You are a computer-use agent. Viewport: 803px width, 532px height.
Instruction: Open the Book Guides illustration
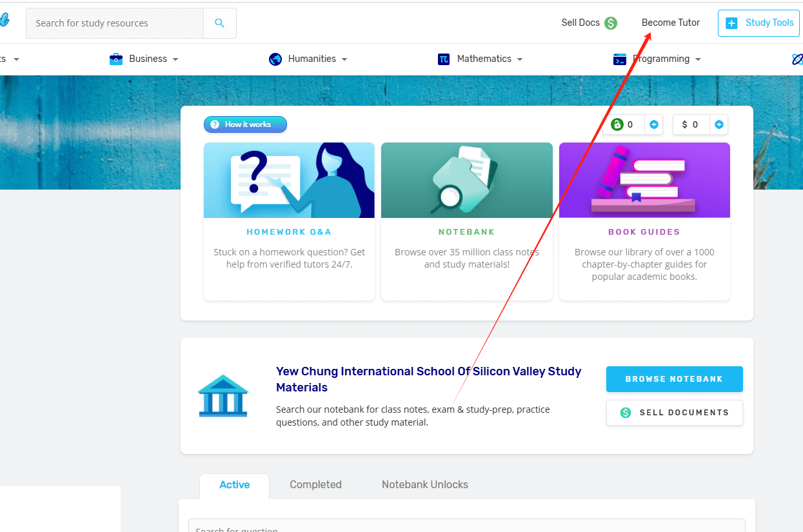pos(644,180)
